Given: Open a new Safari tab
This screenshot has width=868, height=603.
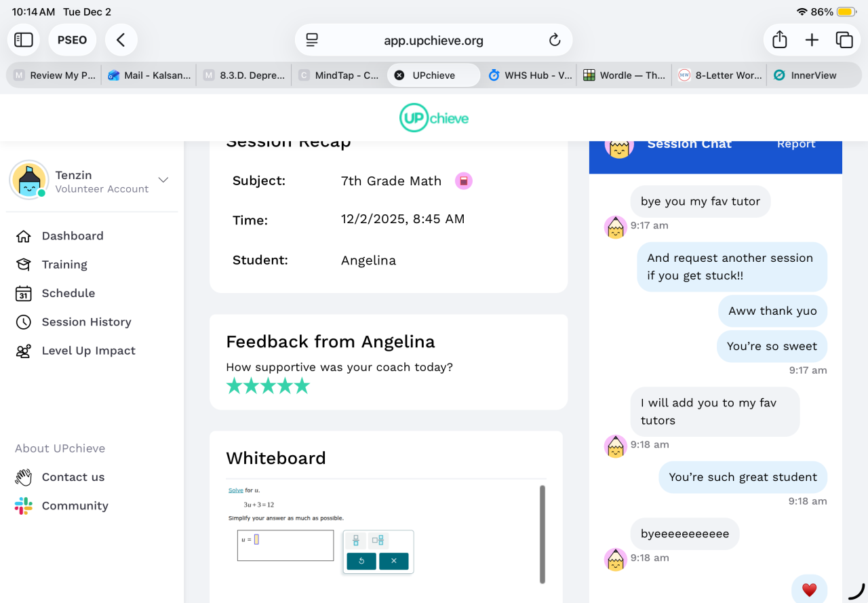Looking at the screenshot, I should pyautogui.click(x=812, y=40).
